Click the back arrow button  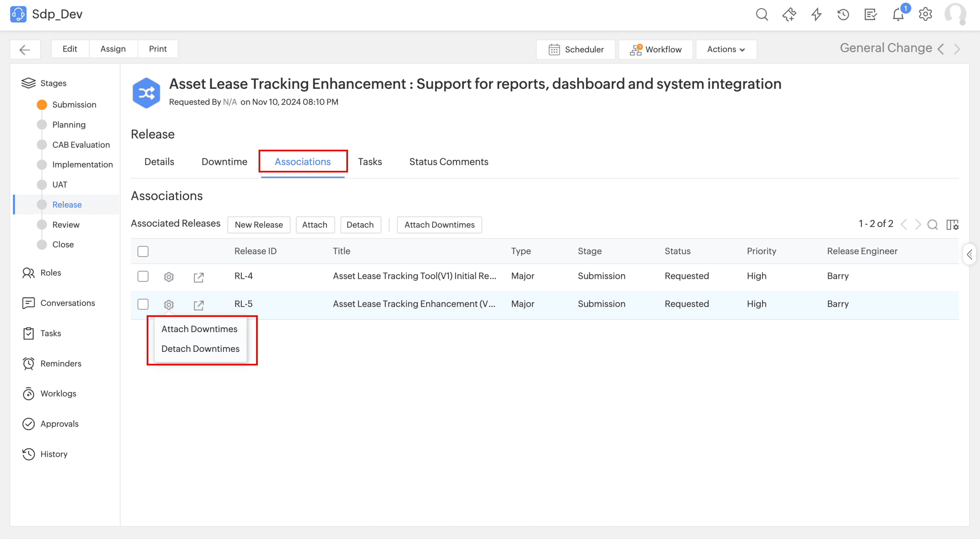(25, 49)
